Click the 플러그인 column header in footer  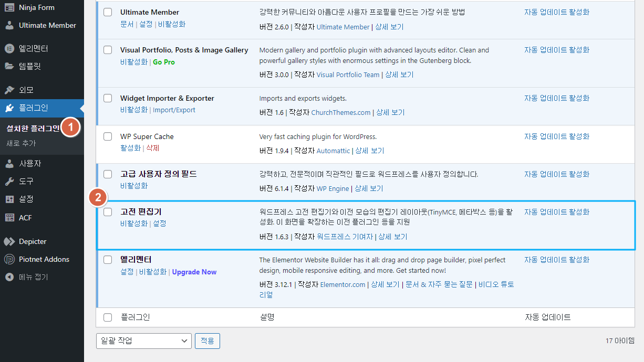(135, 317)
